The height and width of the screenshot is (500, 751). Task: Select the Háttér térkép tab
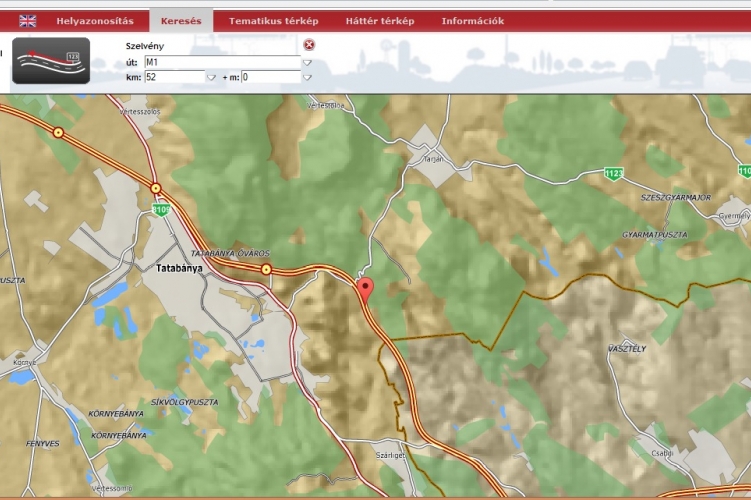pyautogui.click(x=379, y=21)
